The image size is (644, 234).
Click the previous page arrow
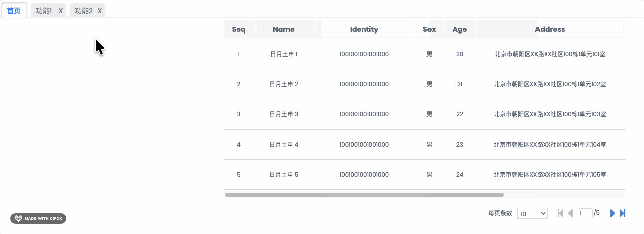[x=570, y=213]
